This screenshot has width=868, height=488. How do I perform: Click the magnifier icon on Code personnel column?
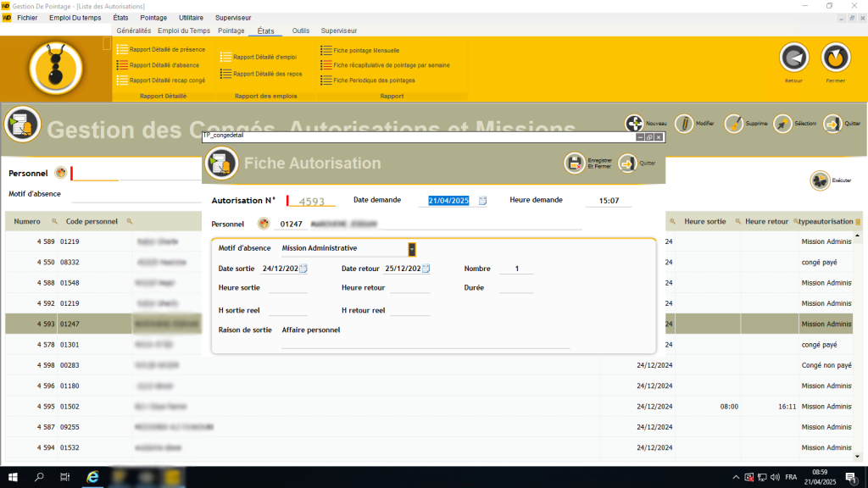click(x=127, y=221)
